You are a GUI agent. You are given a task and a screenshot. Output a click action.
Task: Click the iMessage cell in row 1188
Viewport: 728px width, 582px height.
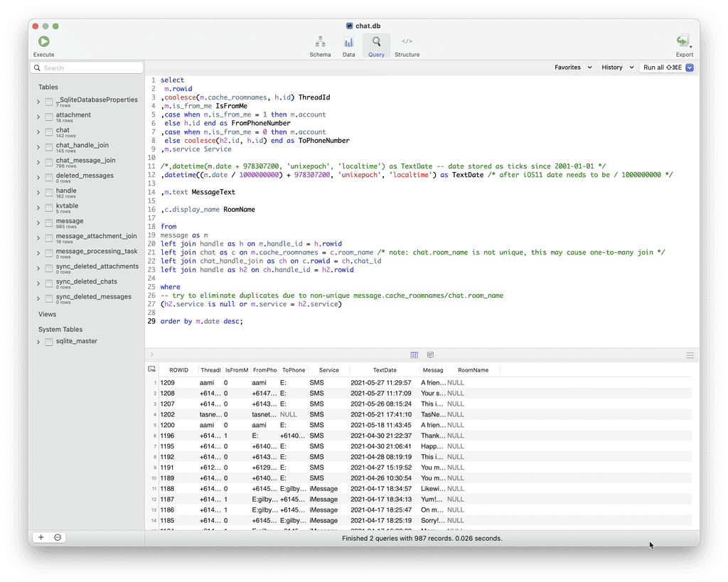(x=323, y=489)
